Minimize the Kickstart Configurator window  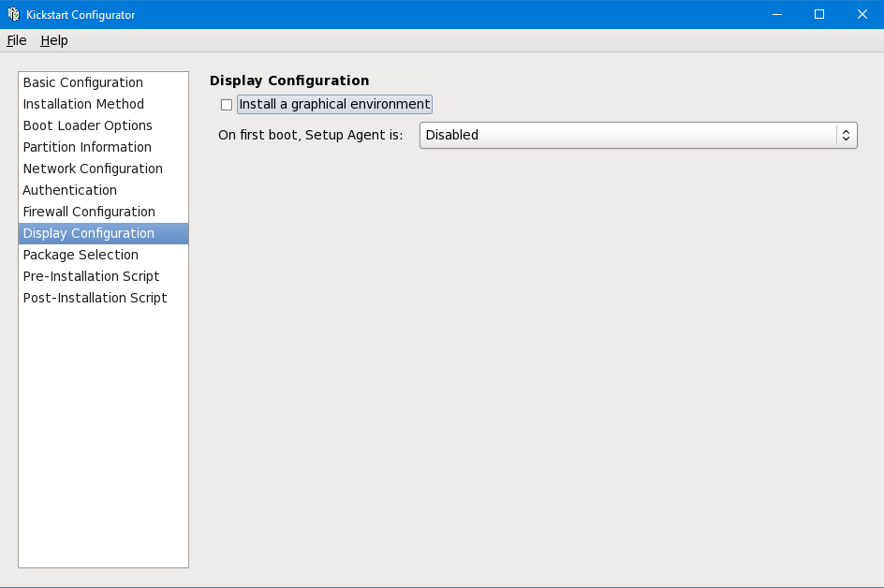(x=776, y=14)
